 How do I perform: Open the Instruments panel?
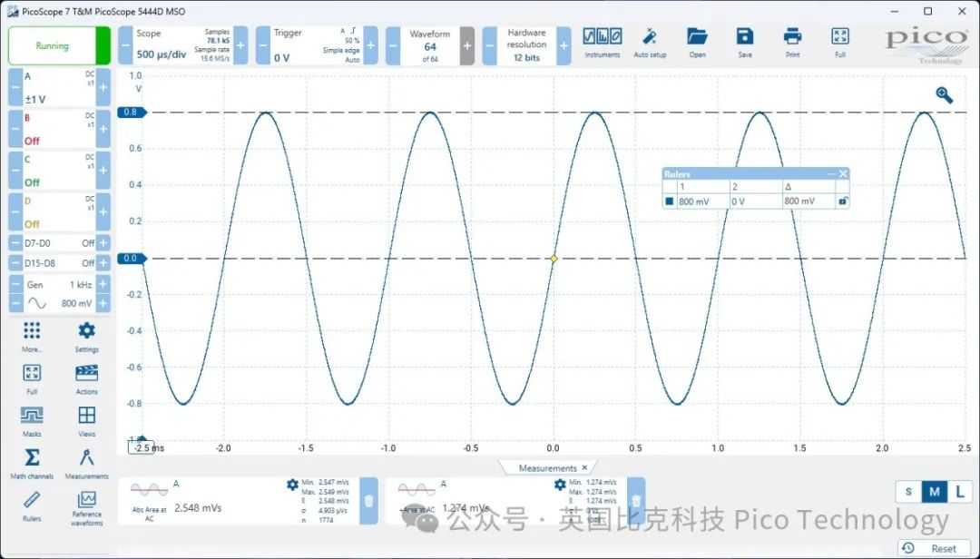pos(603,41)
